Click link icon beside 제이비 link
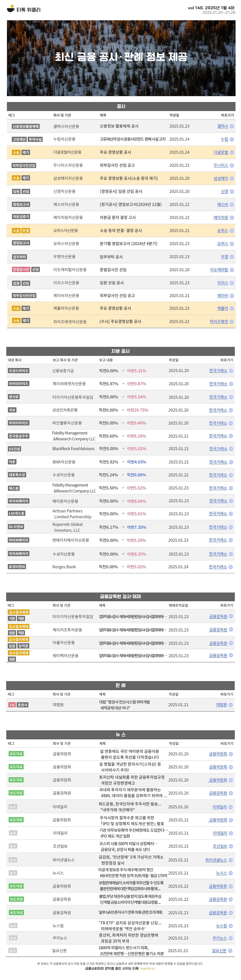 click(232, 296)
